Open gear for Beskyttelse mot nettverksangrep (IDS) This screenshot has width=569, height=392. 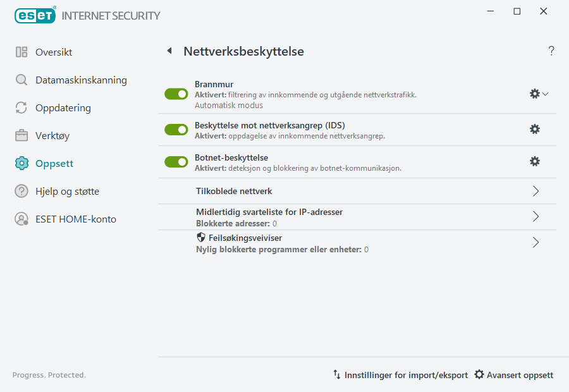[x=535, y=129]
